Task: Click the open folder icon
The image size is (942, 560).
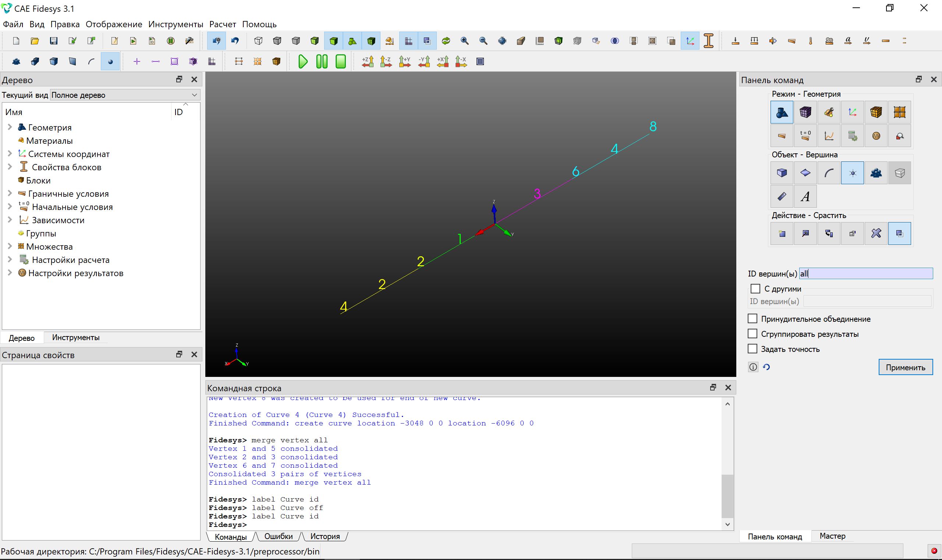Action: 35,41
